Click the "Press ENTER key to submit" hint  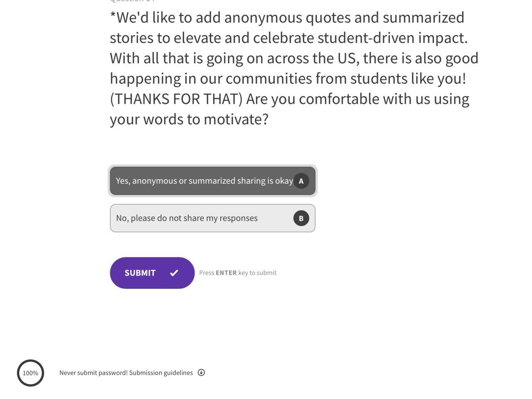[238, 273]
